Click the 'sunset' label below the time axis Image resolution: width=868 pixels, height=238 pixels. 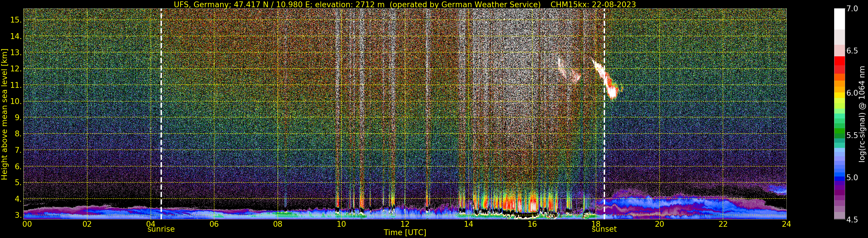point(604,229)
